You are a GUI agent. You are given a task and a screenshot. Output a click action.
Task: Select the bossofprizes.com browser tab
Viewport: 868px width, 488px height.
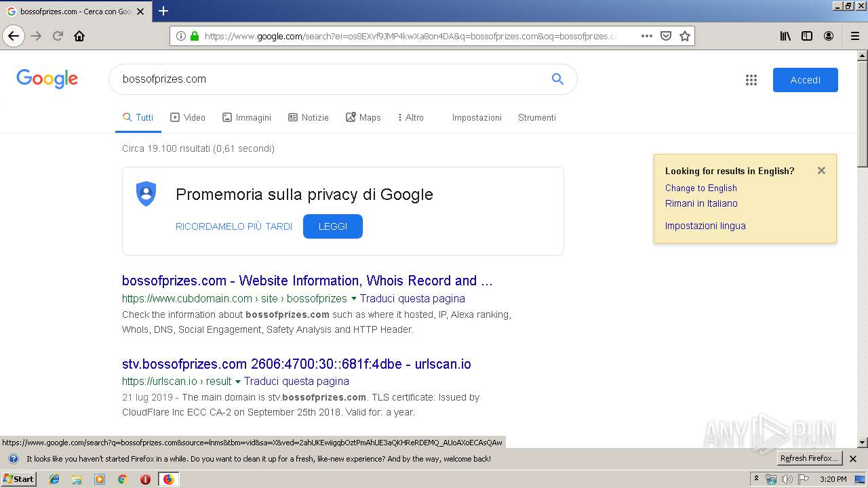(76, 12)
